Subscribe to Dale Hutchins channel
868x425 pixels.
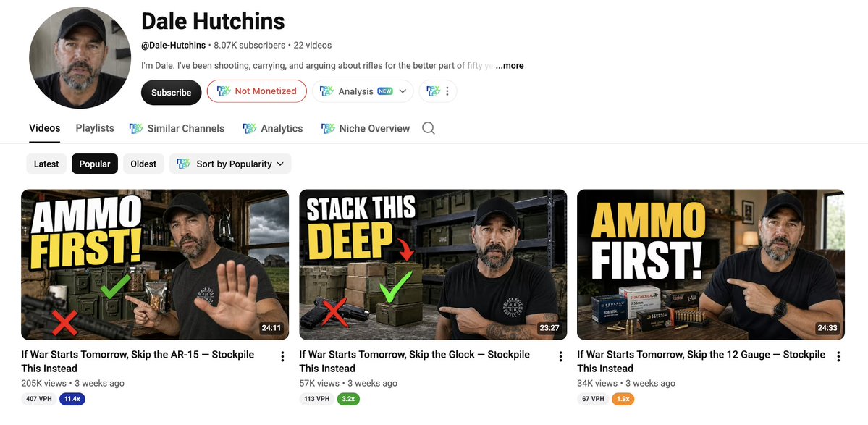click(x=171, y=93)
